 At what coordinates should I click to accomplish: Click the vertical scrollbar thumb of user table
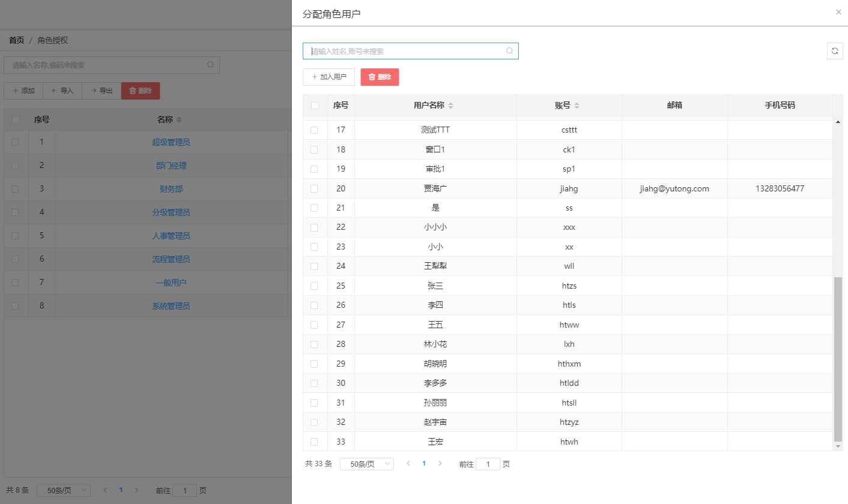pos(838,360)
